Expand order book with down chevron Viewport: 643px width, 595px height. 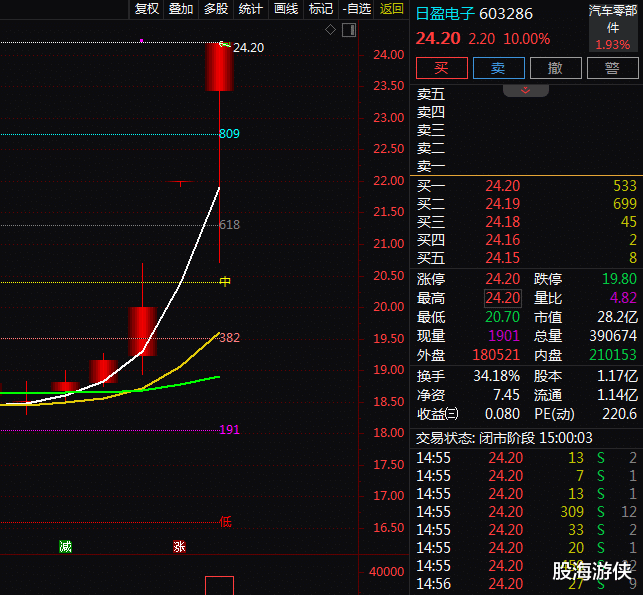pos(526,90)
